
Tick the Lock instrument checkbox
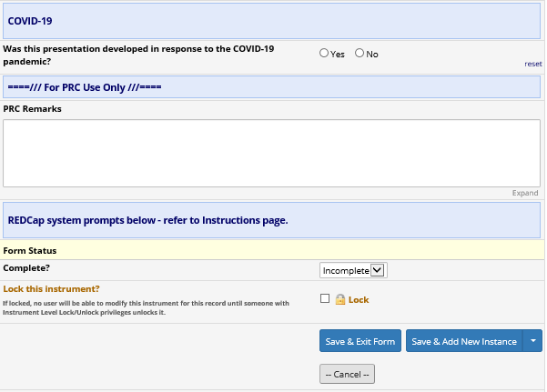(x=325, y=299)
